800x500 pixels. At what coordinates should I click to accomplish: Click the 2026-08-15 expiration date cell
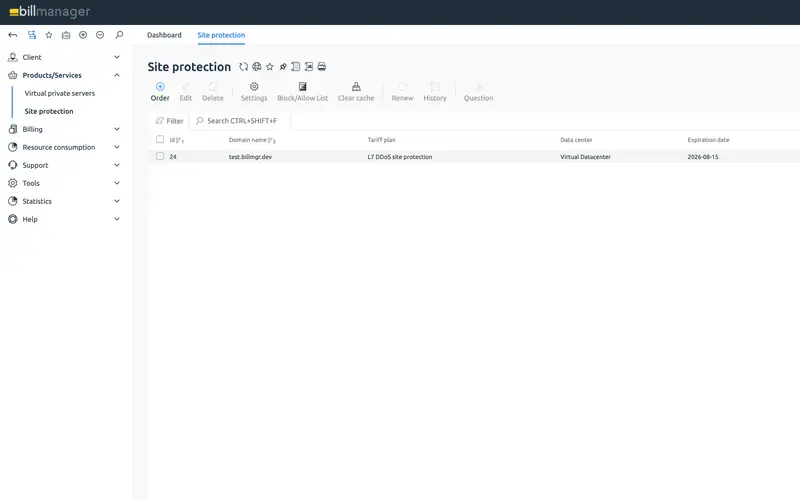coord(703,157)
